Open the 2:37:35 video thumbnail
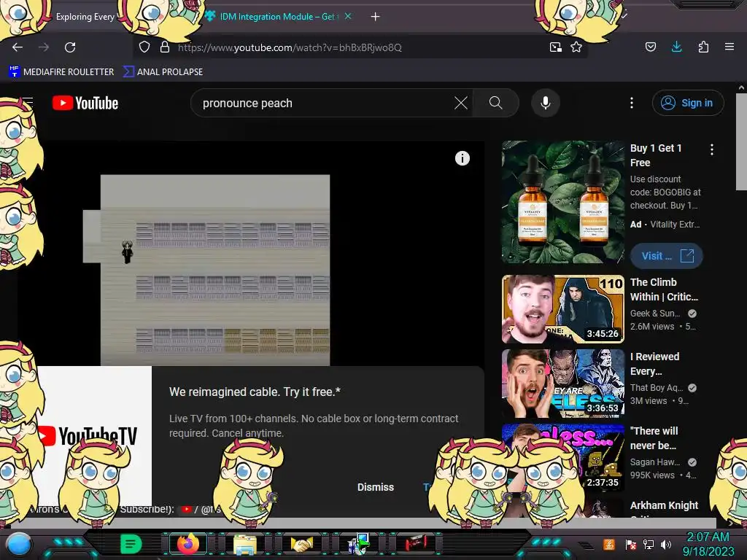747x560 pixels. (562, 458)
